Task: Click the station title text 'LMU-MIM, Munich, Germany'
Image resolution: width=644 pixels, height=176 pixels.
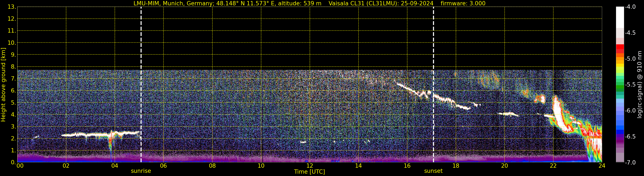Action: pyautogui.click(x=173, y=3)
